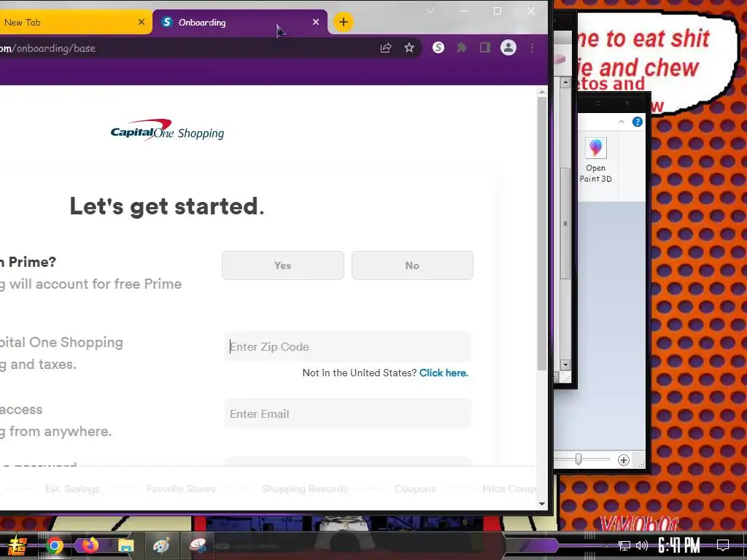Screen dimensions: 747x560
Task: Focus the Enter Email field
Action: [348, 414]
